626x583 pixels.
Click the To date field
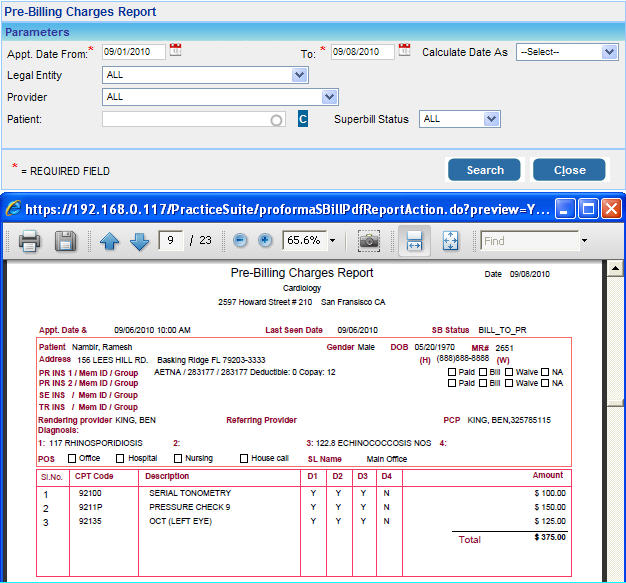[363, 52]
